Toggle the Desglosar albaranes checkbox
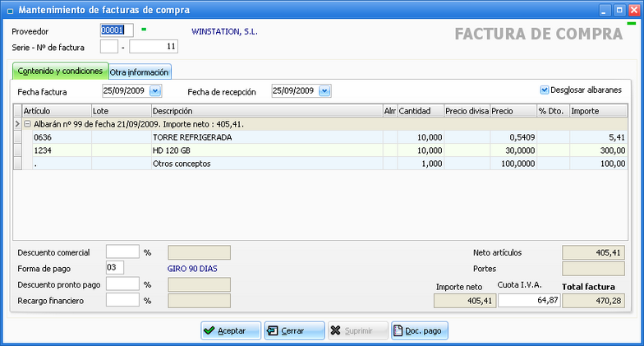 pyautogui.click(x=544, y=90)
